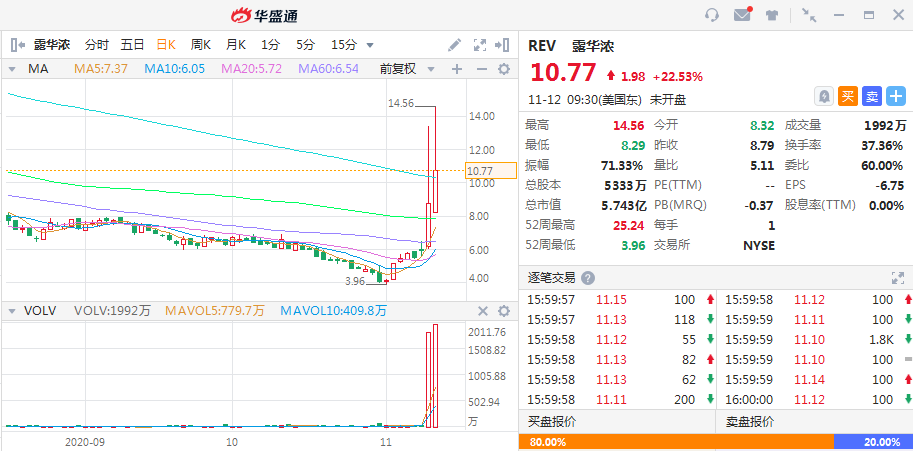Click the 成交量 value 1992万

[x=884, y=126]
